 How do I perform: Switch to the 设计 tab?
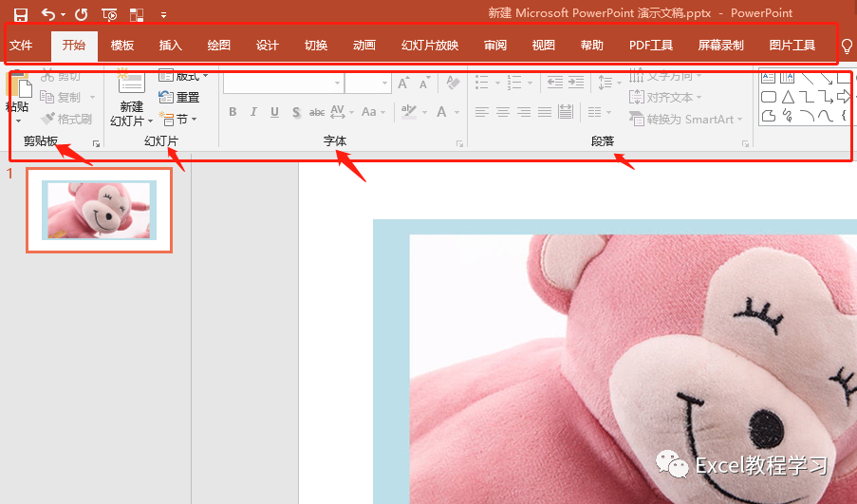[x=268, y=46]
